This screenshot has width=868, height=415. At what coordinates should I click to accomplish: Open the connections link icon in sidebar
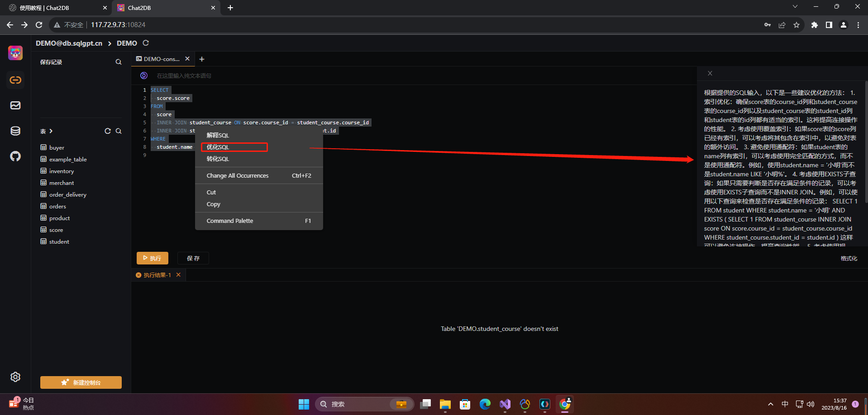pos(15,80)
